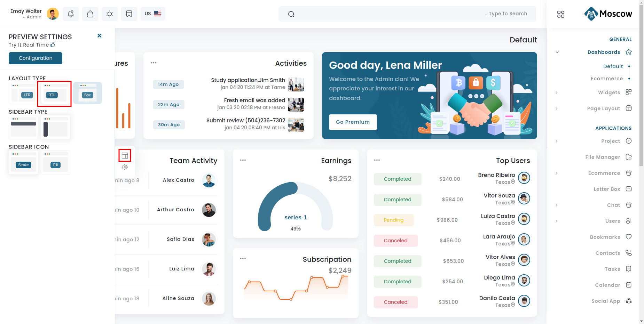The width and height of the screenshot is (644, 324).
Task: Toggle the light/dark mode sun icon
Action: (110, 14)
